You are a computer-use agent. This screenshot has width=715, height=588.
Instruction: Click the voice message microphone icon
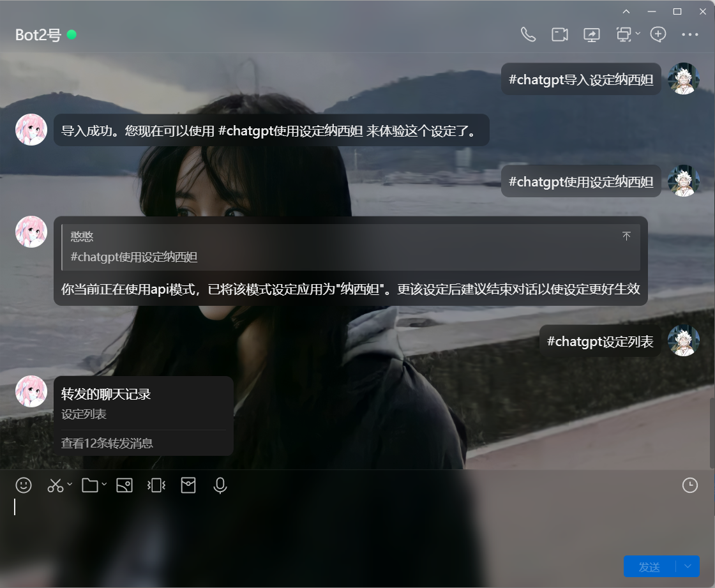(220, 485)
